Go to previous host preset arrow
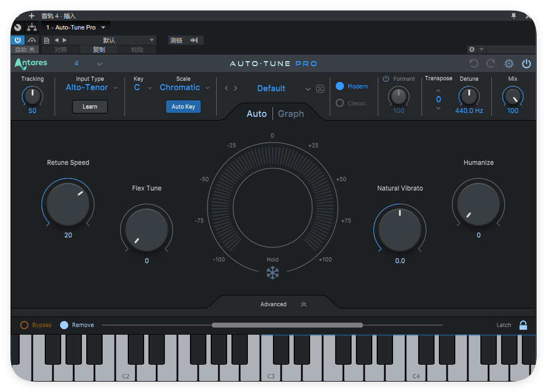 coord(57,40)
